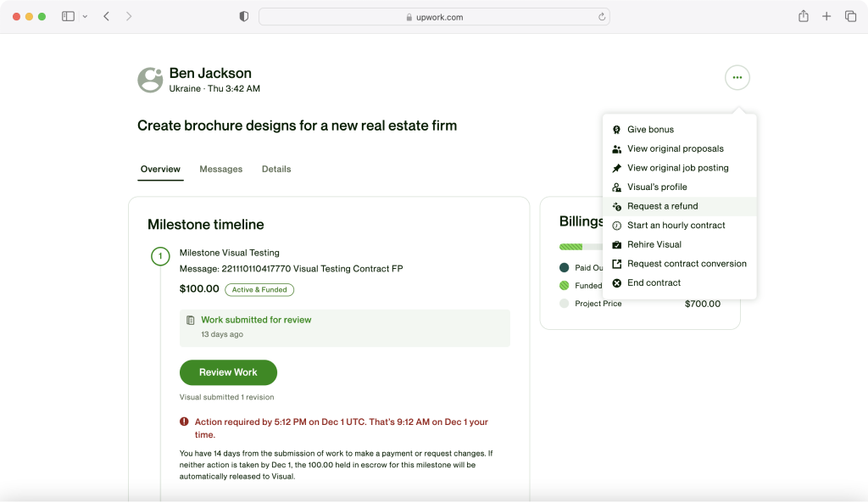Click the Safari sidebar toggle icon
This screenshot has height=503, width=868.
tap(69, 17)
